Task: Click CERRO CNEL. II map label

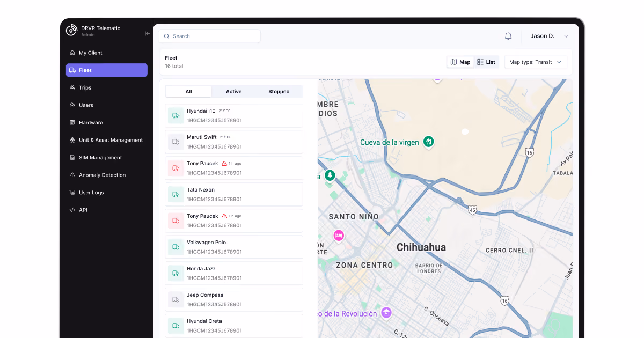Action: pos(510,251)
